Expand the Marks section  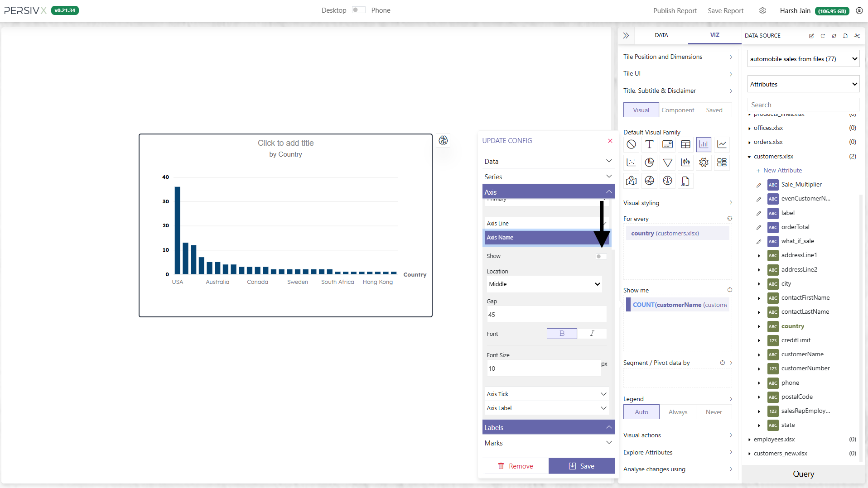pyautogui.click(x=548, y=443)
